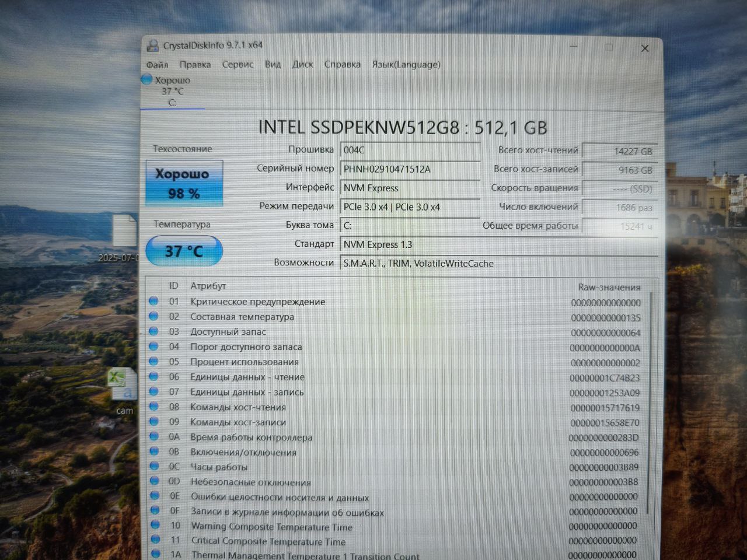Click the volume letter field C:

(410, 226)
